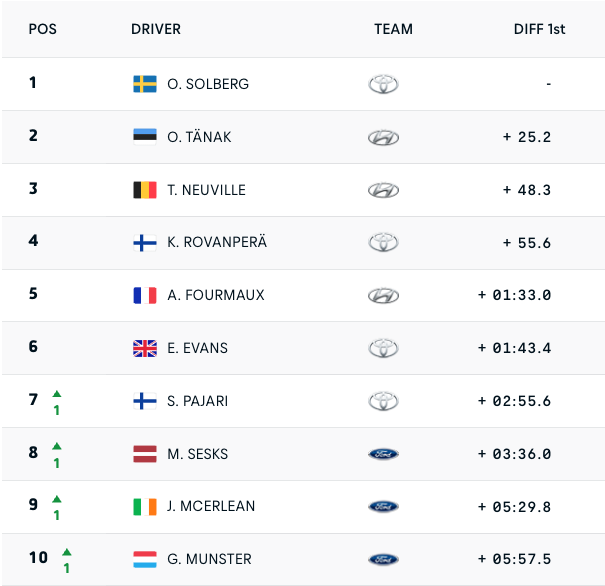This screenshot has height=586, width=605.
Task: Open driver O. Solberg's name
Action: pyautogui.click(x=208, y=84)
